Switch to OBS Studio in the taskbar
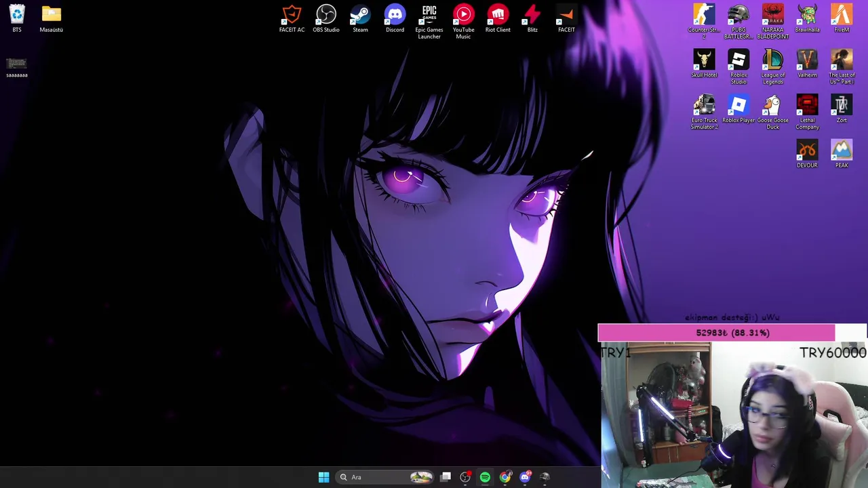This screenshot has width=868, height=488. click(x=465, y=477)
